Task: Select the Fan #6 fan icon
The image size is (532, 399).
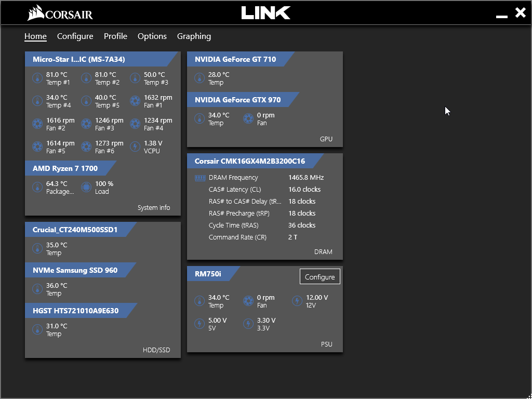Action: coord(86,147)
